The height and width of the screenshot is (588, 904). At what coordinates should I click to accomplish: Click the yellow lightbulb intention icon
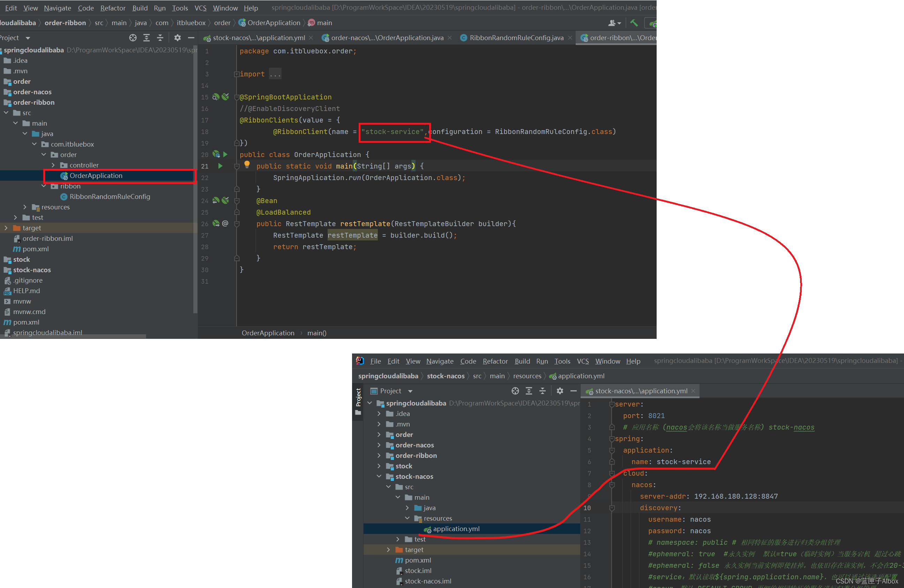click(247, 164)
